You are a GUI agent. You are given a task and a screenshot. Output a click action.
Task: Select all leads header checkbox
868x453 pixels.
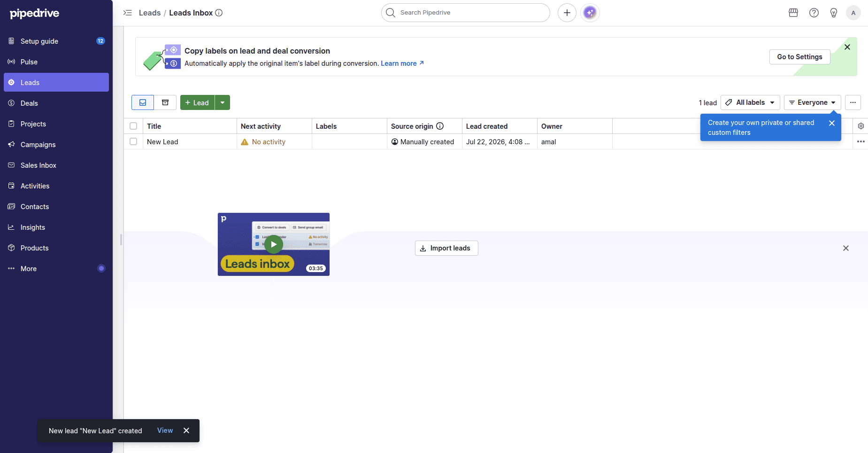[133, 126]
